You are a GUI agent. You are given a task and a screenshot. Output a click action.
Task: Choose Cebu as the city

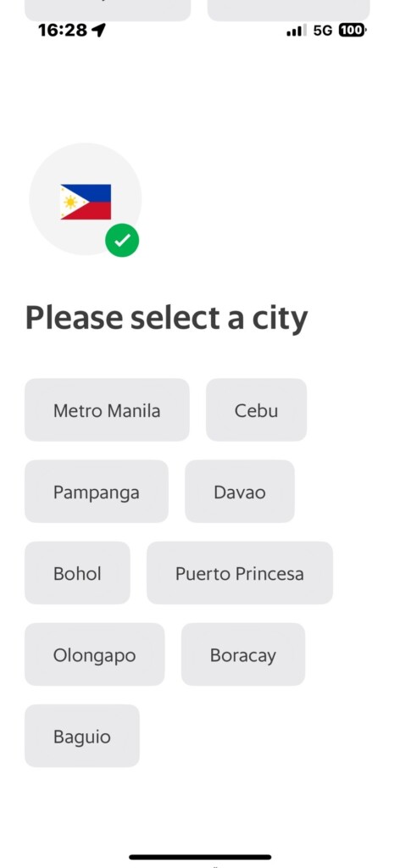coord(256,409)
